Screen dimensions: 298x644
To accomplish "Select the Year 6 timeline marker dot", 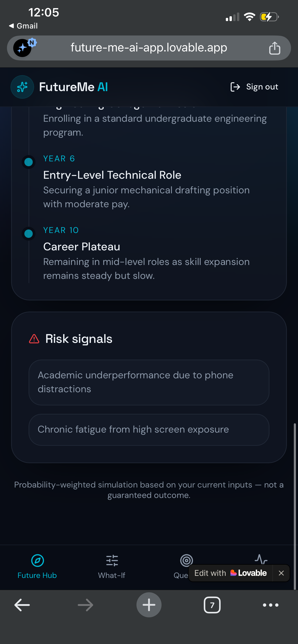I will (29, 162).
